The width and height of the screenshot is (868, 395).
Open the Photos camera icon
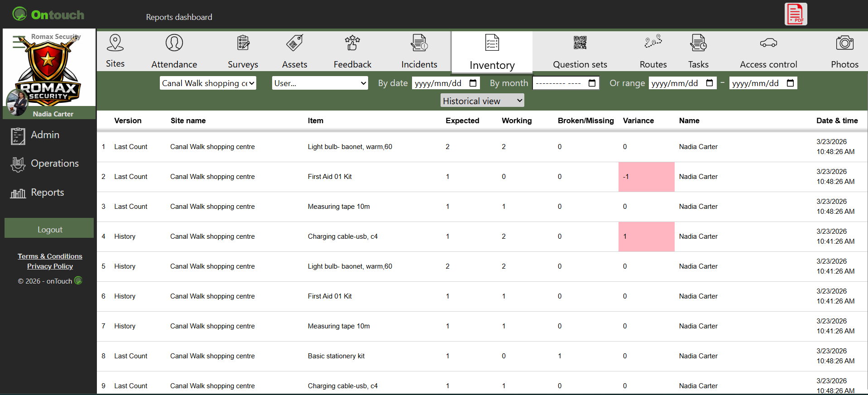(x=844, y=43)
